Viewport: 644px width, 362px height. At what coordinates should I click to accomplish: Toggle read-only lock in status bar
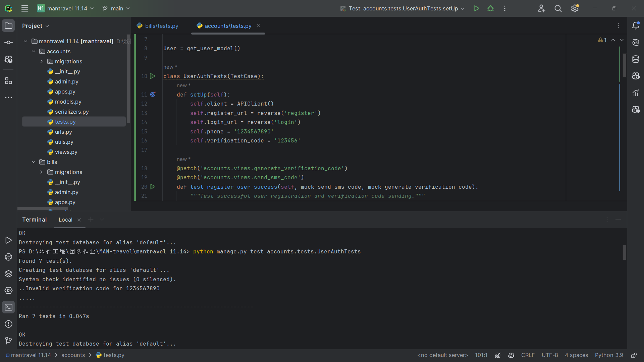634,355
